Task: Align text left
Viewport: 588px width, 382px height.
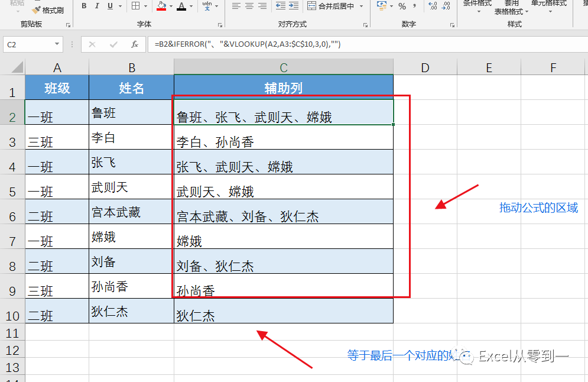Action: (236, 6)
